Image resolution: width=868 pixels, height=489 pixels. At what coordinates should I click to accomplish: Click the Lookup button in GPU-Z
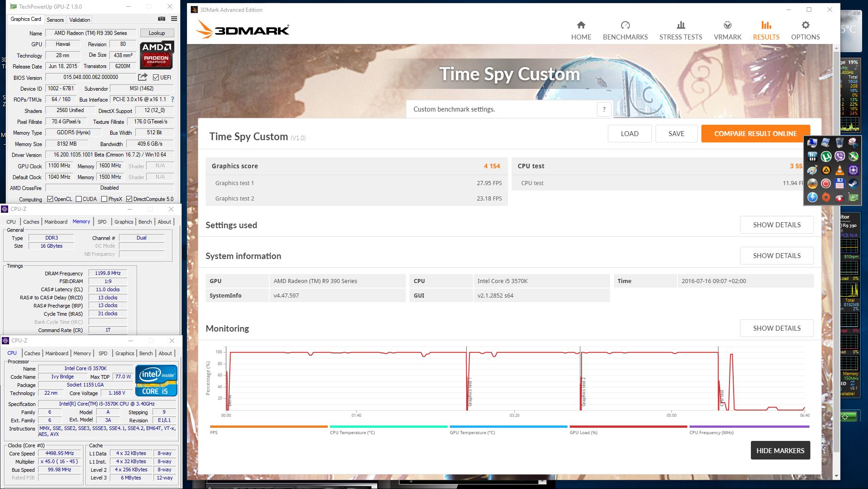[157, 33]
